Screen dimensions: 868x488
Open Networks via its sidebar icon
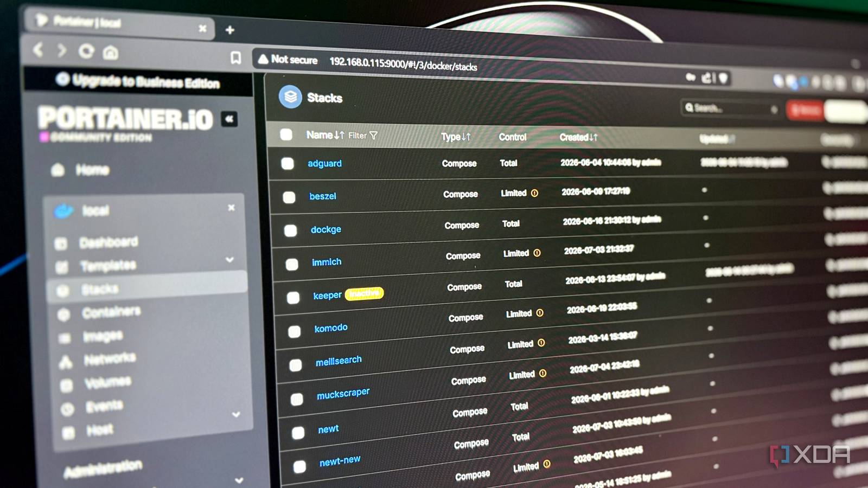point(66,362)
